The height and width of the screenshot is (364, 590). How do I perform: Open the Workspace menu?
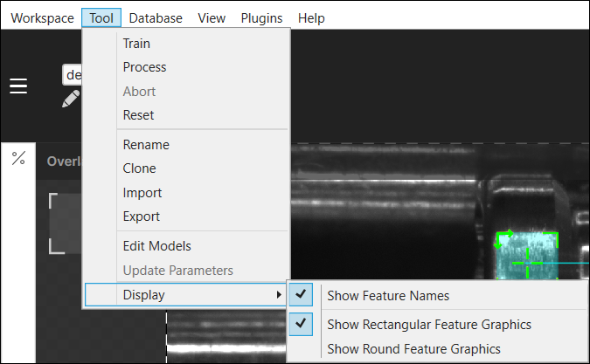[x=42, y=17]
